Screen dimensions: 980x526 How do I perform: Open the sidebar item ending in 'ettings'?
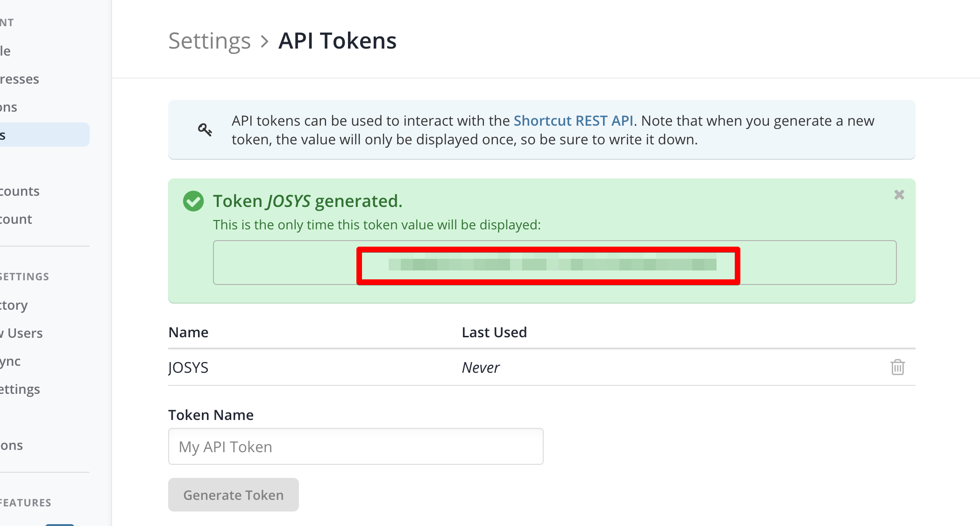20,389
